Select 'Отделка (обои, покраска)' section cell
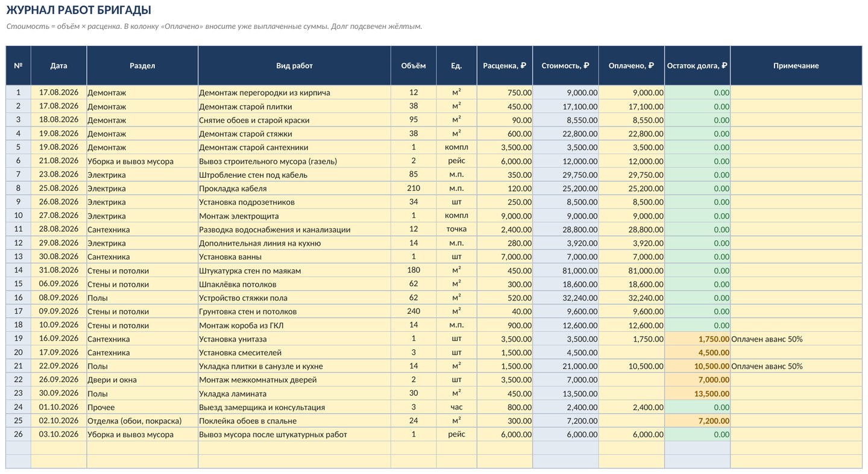 point(142,420)
